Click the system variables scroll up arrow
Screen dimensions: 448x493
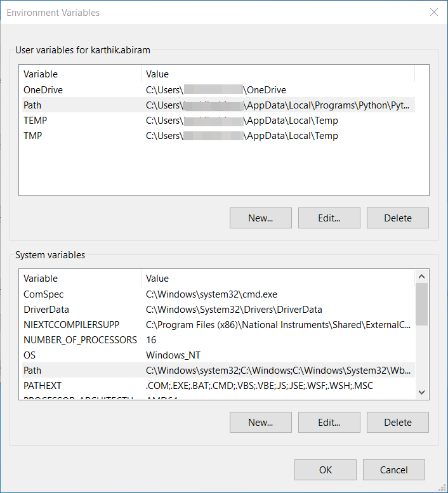422,276
